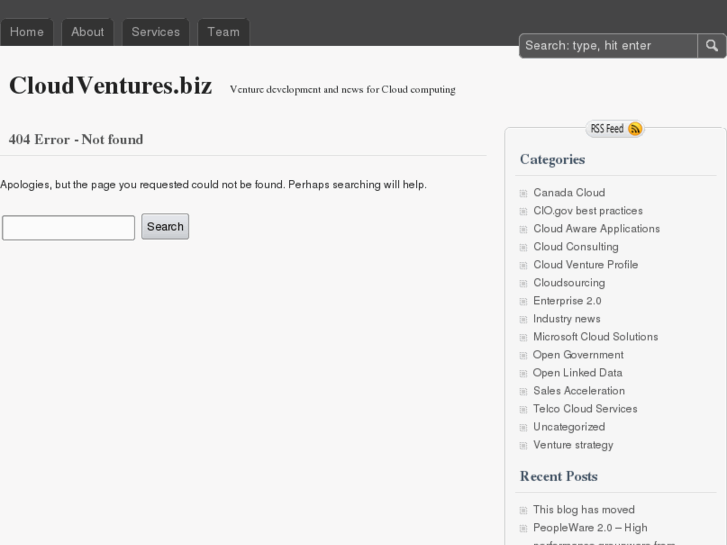Open the Open Linked Data category
The height and width of the screenshot is (545, 727).
click(x=577, y=373)
